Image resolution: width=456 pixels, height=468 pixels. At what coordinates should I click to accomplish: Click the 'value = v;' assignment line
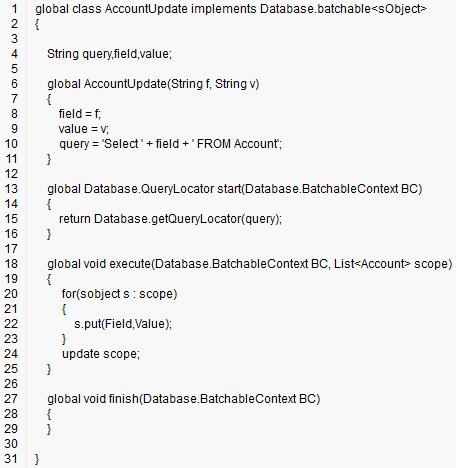coord(84,129)
